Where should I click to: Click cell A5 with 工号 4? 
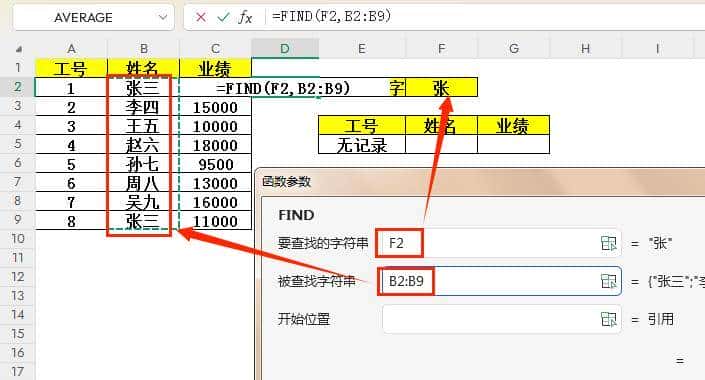[x=71, y=145]
